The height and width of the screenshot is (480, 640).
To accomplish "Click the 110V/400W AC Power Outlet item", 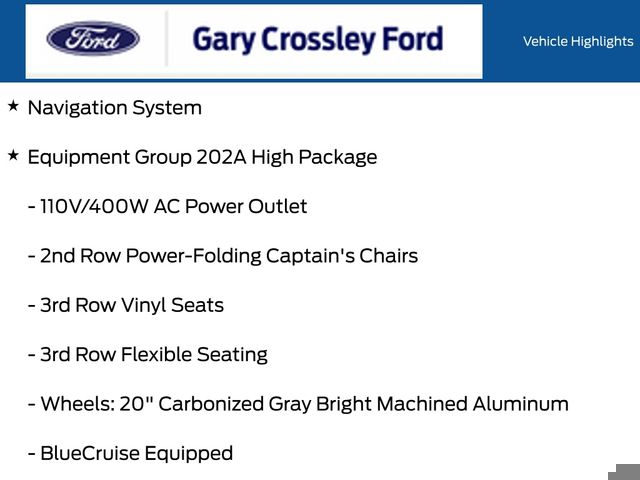I will [x=173, y=207].
